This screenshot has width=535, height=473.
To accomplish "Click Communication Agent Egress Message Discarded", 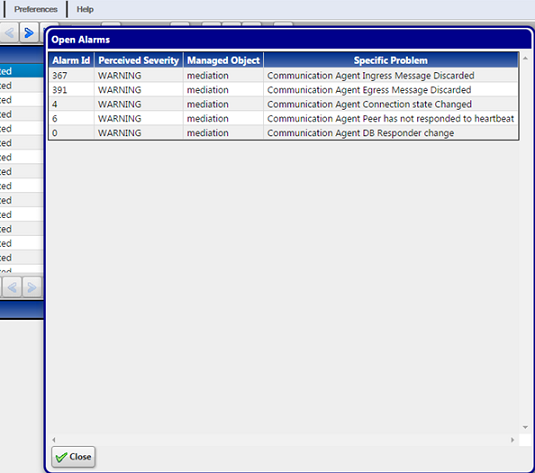I will pyautogui.click(x=369, y=90).
